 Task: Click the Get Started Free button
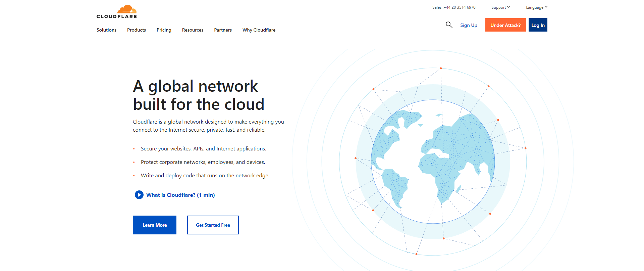click(213, 225)
